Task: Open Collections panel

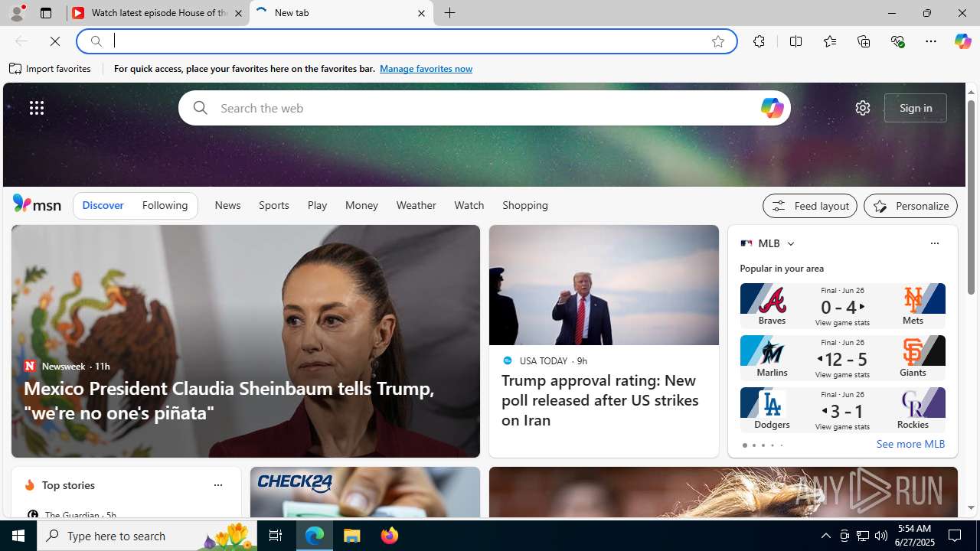Action: pos(864,41)
